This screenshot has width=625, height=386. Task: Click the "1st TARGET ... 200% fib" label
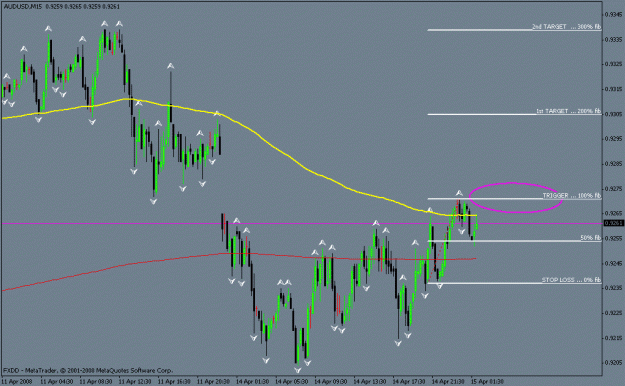[x=568, y=111]
